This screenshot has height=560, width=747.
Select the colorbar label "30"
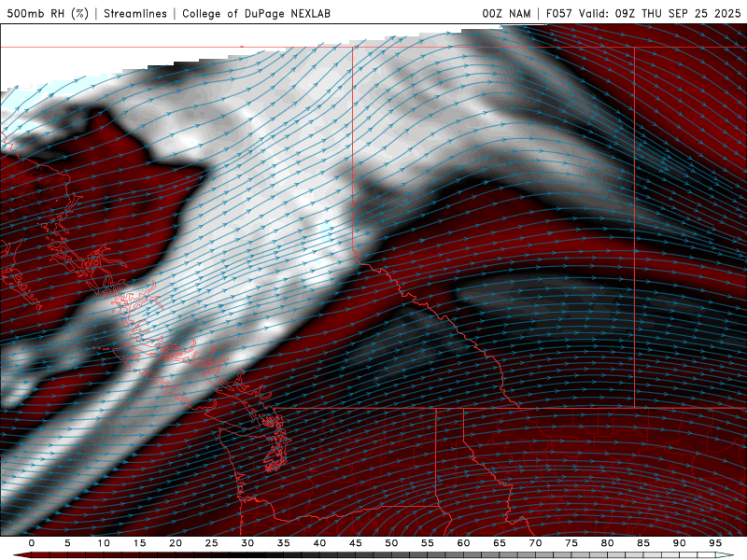(247, 543)
